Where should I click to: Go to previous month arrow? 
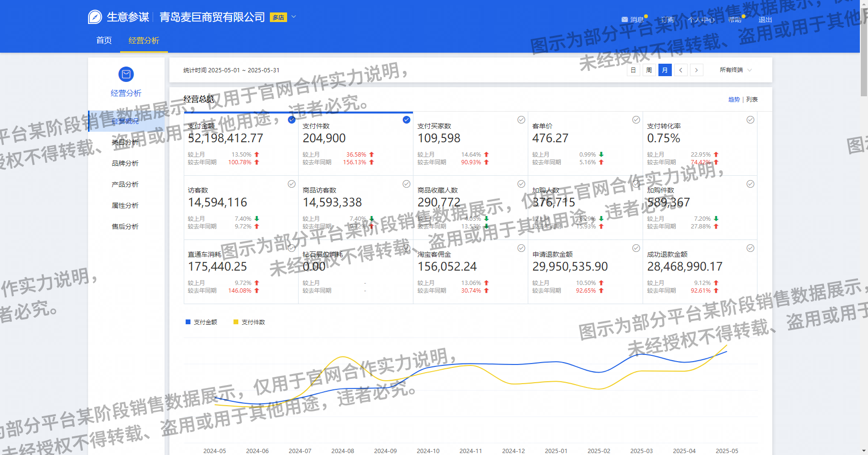pyautogui.click(x=680, y=70)
